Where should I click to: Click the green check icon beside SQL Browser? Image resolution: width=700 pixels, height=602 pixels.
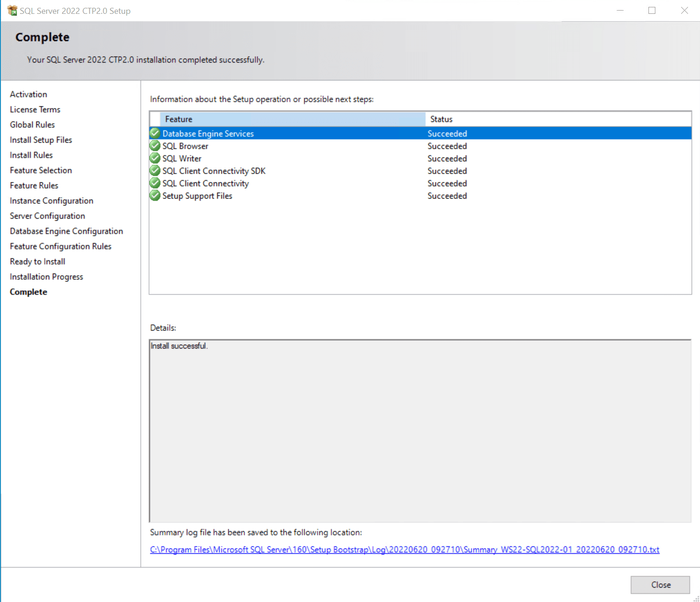(155, 146)
